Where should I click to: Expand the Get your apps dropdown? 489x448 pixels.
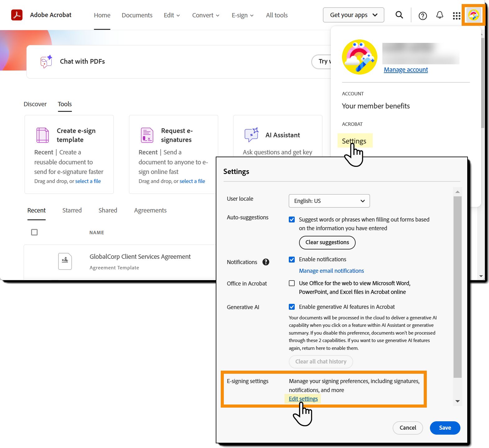click(353, 15)
